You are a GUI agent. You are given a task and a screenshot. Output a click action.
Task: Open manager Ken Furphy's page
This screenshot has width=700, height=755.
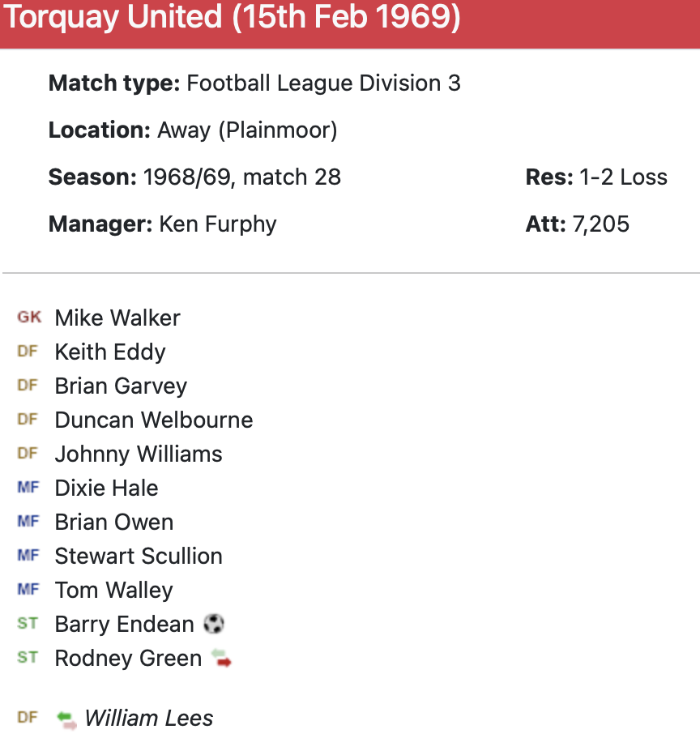(217, 224)
